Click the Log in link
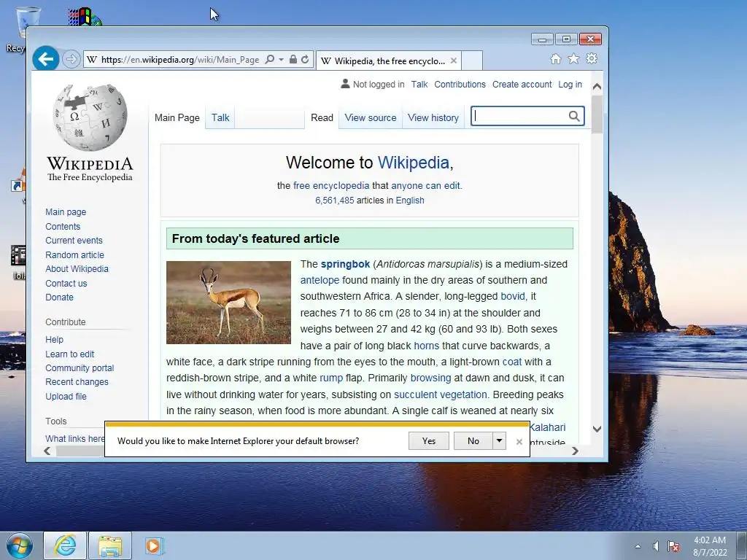The height and width of the screenshot is (560, 747). click(570, 85)
